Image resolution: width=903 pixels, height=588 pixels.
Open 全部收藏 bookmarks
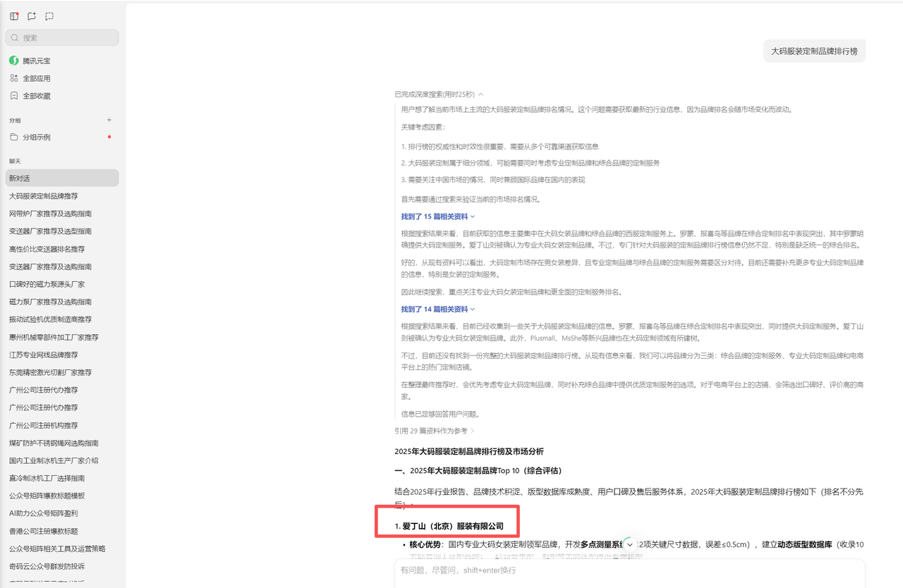click(36, 96)
